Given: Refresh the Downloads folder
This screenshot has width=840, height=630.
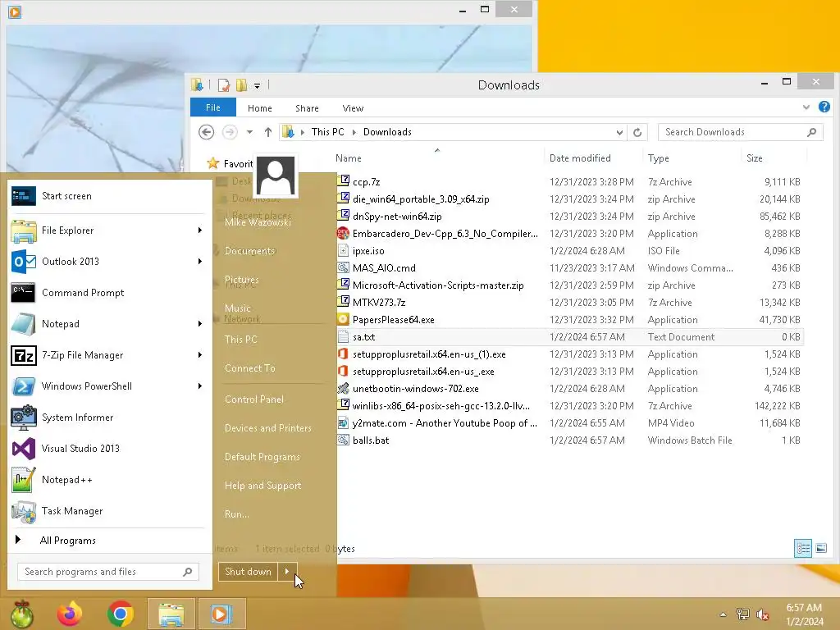Looking at the screenshot, I should tap(637, 132).
